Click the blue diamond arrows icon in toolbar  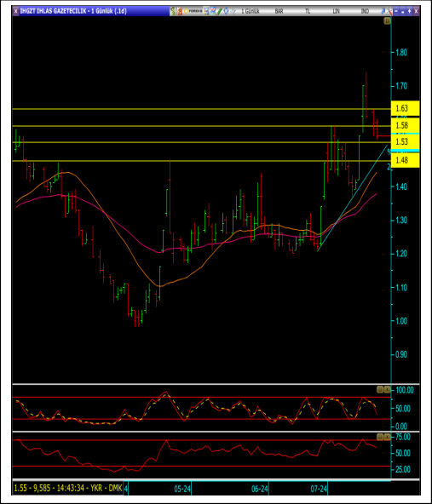(226, 11)
